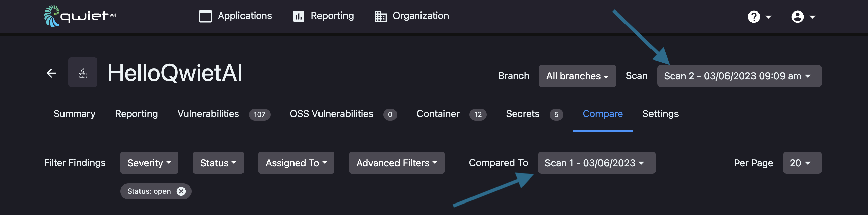Viewport: 868px width, 215px height.
Task: Open the Advanced Filters dropdown
Action: click(x=397, y=163)
